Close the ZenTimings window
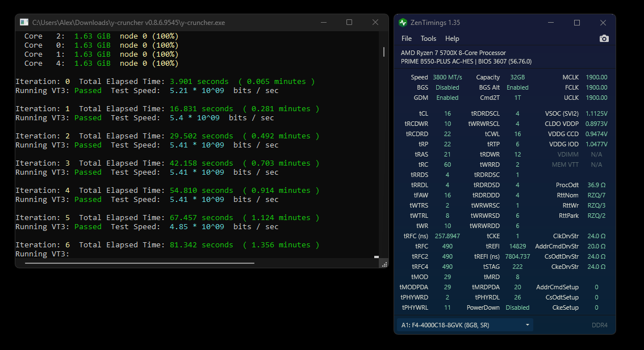Viewport: 644px width, 350px height. [603, 23]
